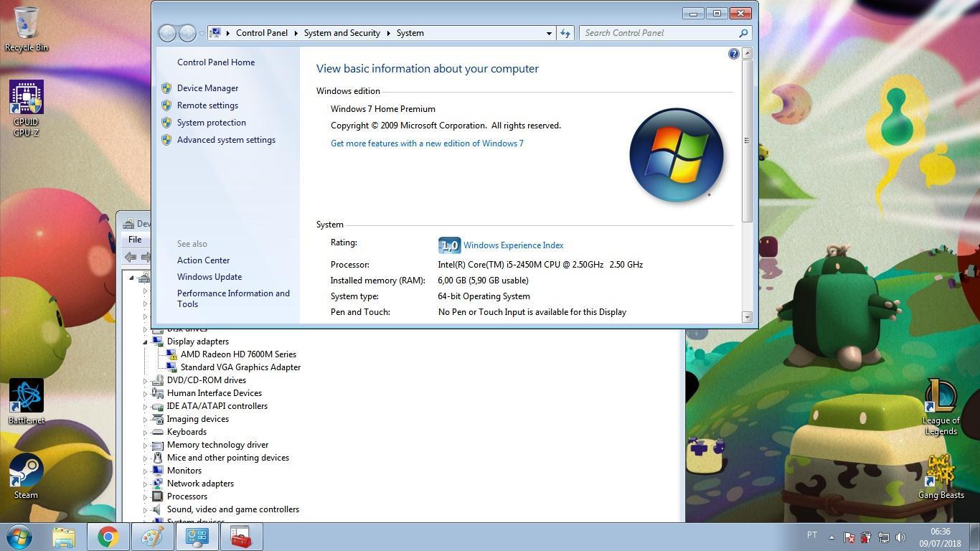The height and width of the screenshot is (551, 980).
Task: Select the Monitors tree item
Action: 184,471
